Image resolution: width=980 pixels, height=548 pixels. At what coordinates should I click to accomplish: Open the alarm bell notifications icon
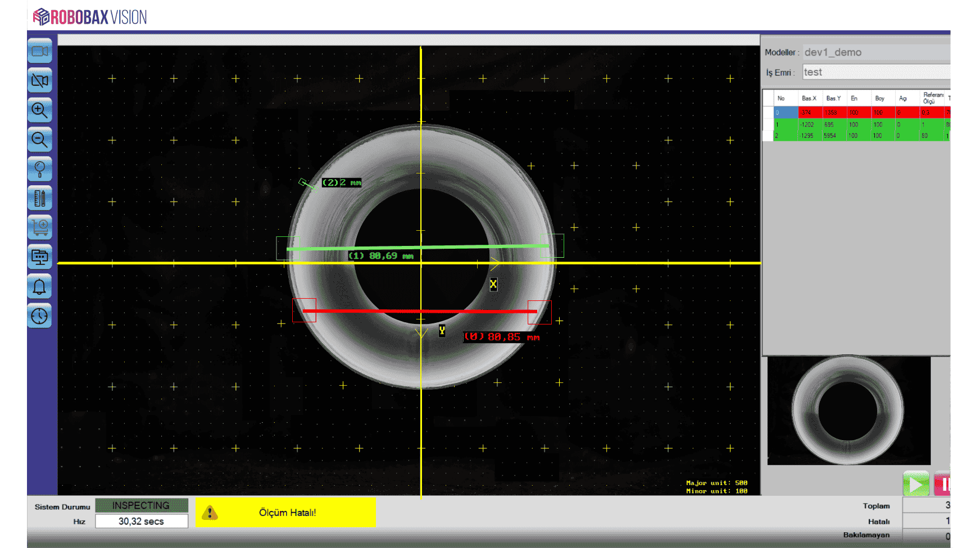40,287
